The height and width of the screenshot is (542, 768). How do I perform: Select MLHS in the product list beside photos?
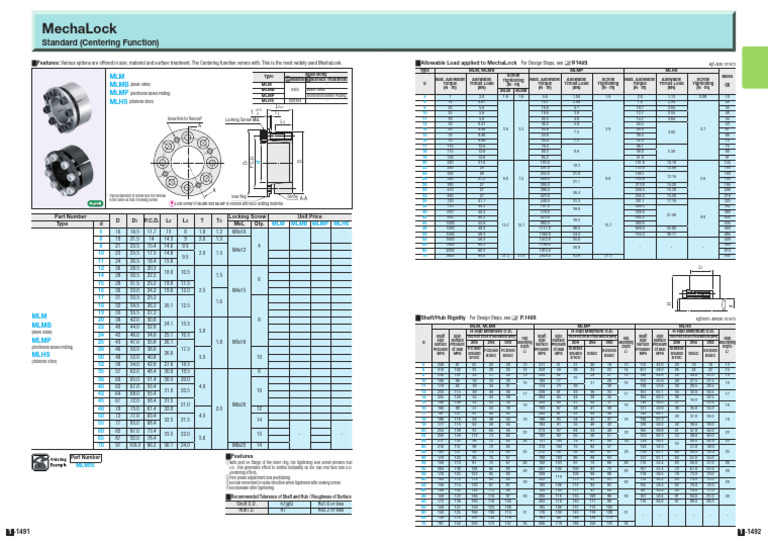[x=119, y=101]
